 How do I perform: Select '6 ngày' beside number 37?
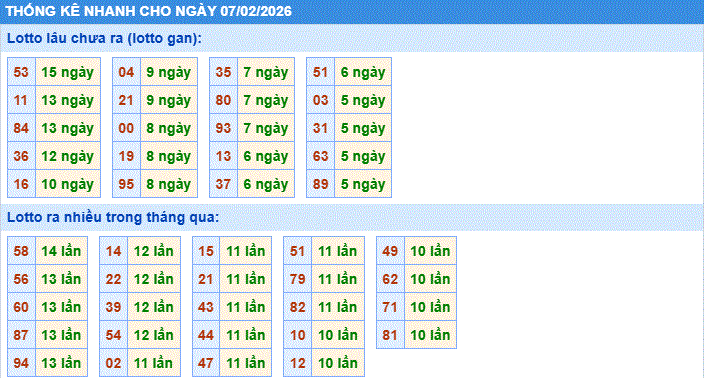266,184
